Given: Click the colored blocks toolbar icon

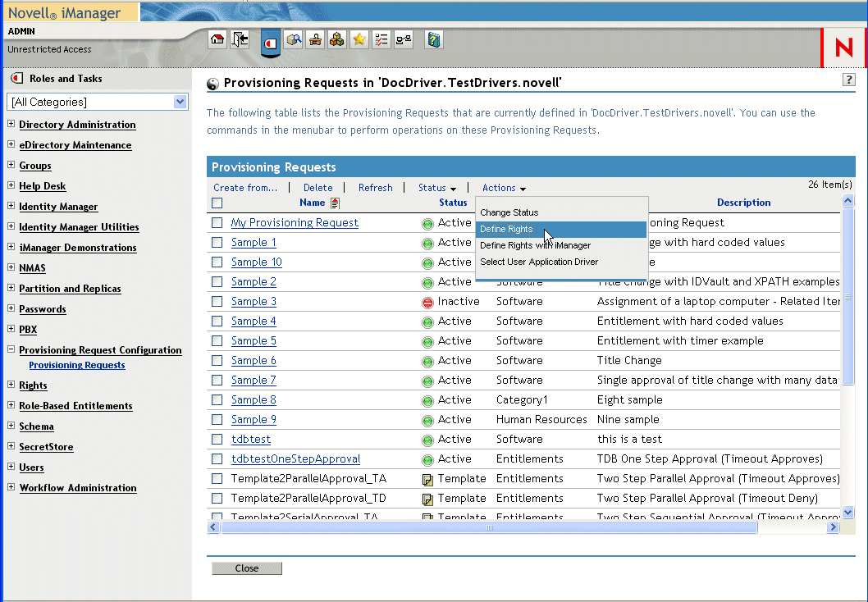Looking at the screenshot, I should 336,39.
